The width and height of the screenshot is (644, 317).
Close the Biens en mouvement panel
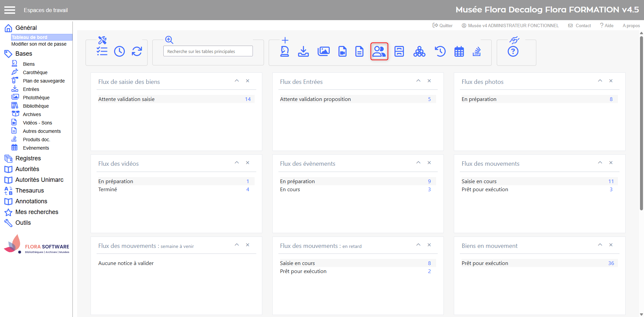click(x=611, y=245)
